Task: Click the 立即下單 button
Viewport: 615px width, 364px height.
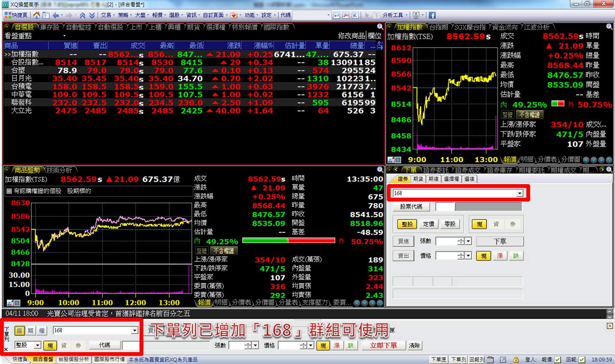Action: 383,345
